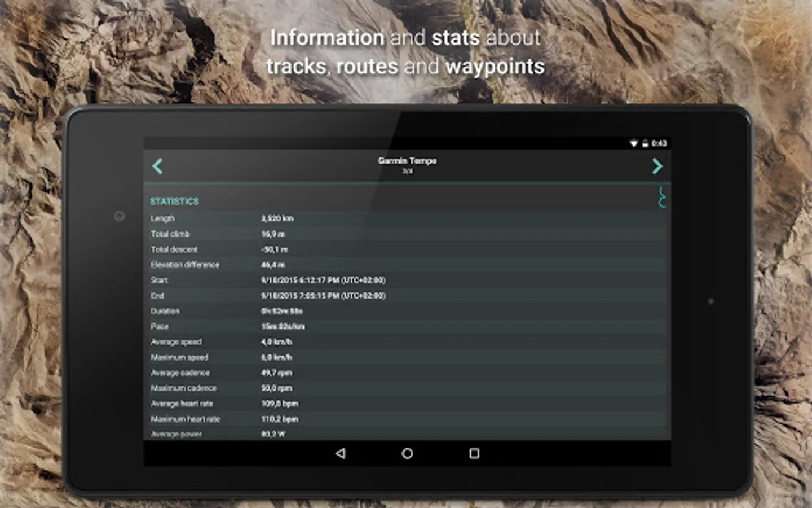This screenshot has height=508, width=812.
Task: Tap the status bar clock
Action: (659, 143)
